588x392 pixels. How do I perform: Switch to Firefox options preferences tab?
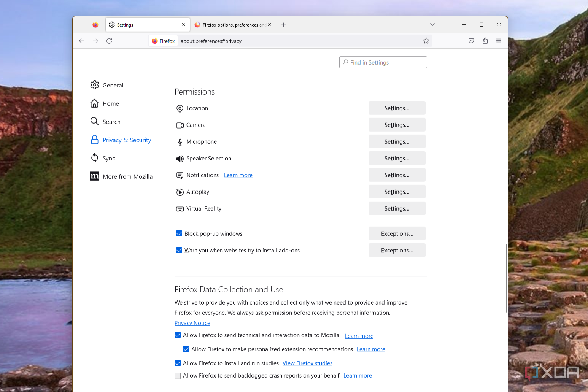coord(233,25)
